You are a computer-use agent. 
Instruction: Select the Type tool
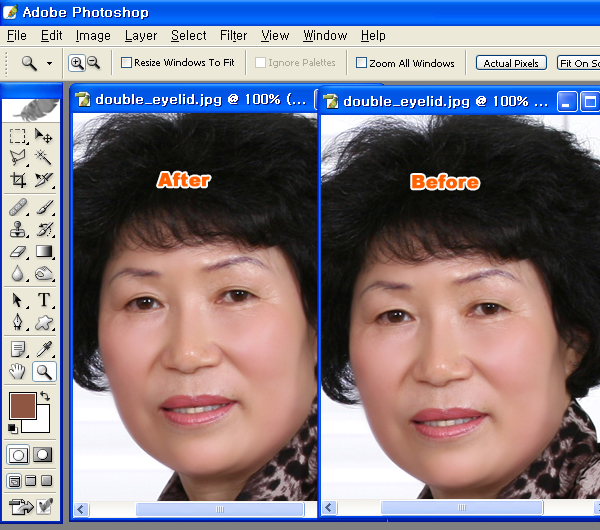(43, 300)
